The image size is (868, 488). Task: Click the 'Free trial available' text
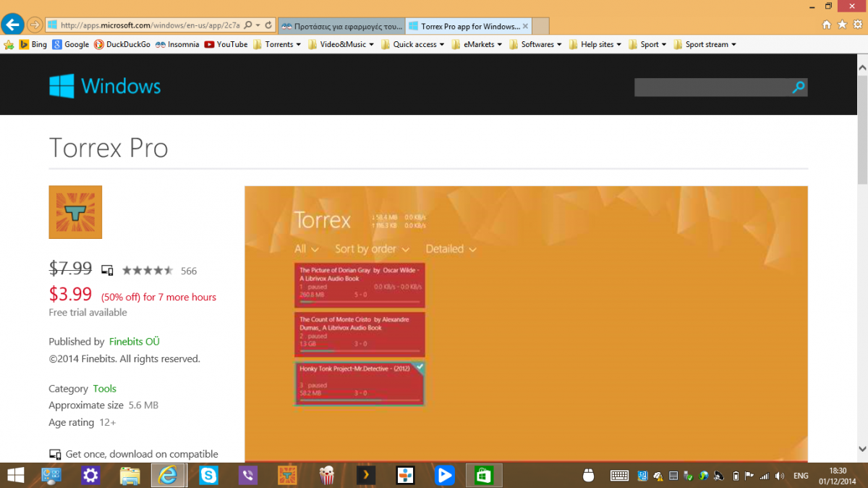click(x=88, y=313)
